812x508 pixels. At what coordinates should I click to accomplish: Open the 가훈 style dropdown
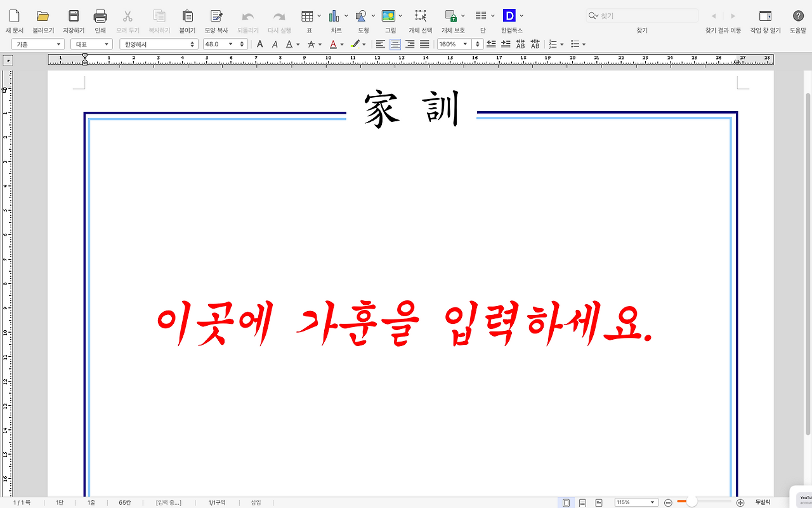point(37,44)
